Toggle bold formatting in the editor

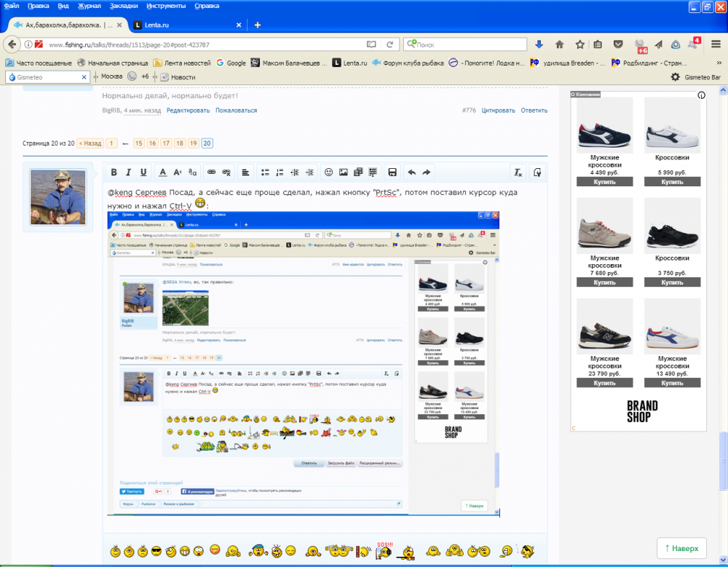(x=114, y=173)
